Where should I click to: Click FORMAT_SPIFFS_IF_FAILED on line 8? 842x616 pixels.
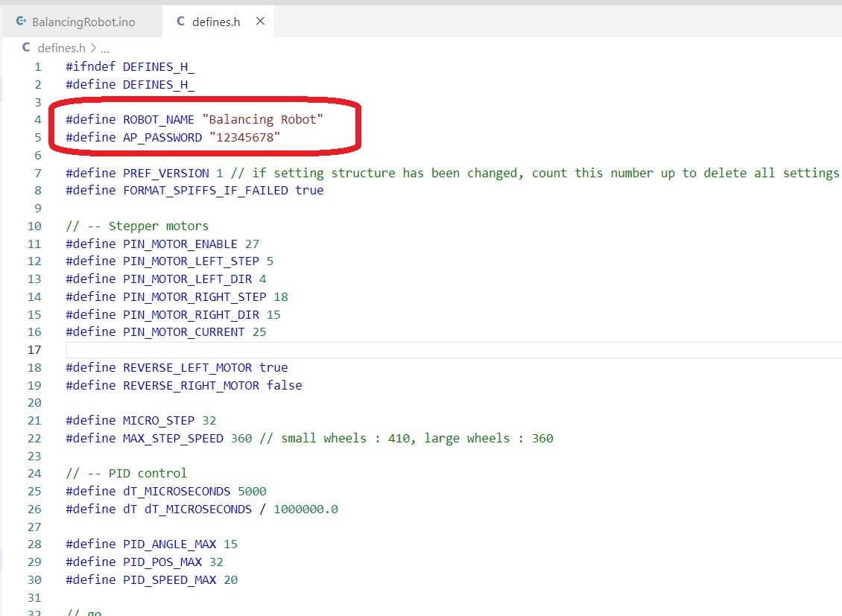pos(205,190)
